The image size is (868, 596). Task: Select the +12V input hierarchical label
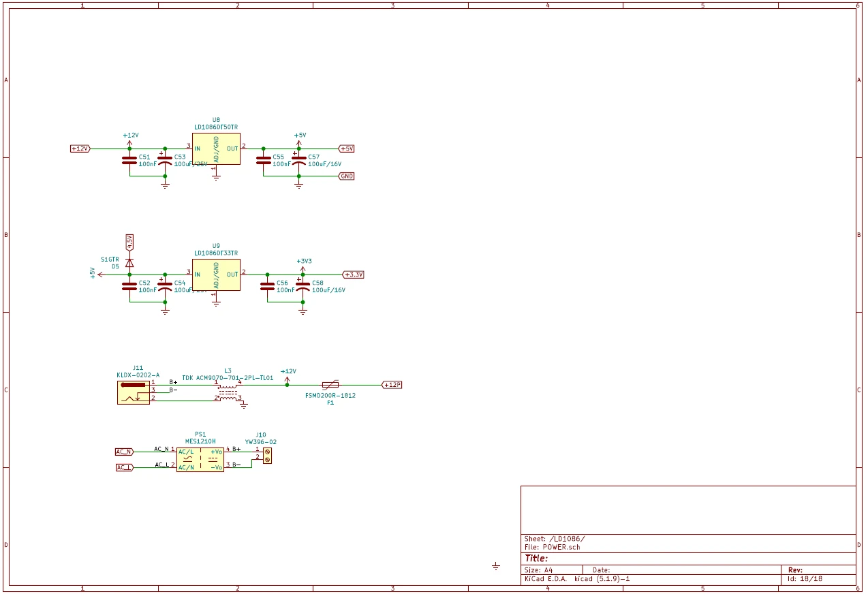click(80, 148)
